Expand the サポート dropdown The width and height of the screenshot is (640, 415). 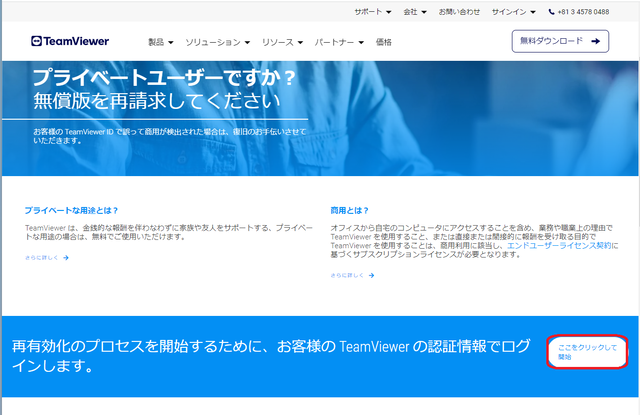tap(373, 12)
